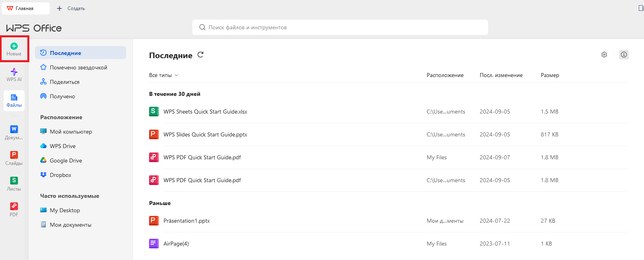Switch to the Главная tab

point(25,8)
